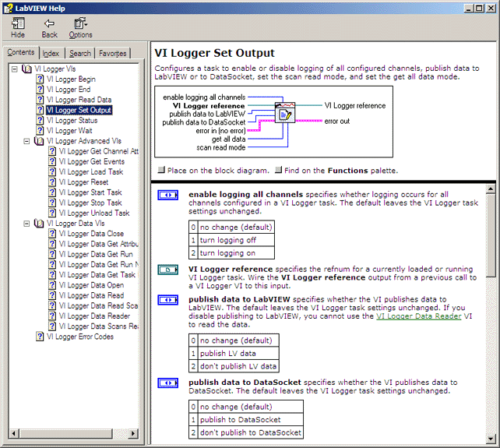
Task: Click the Place on the block diagram icon
Action: point(161,170)
